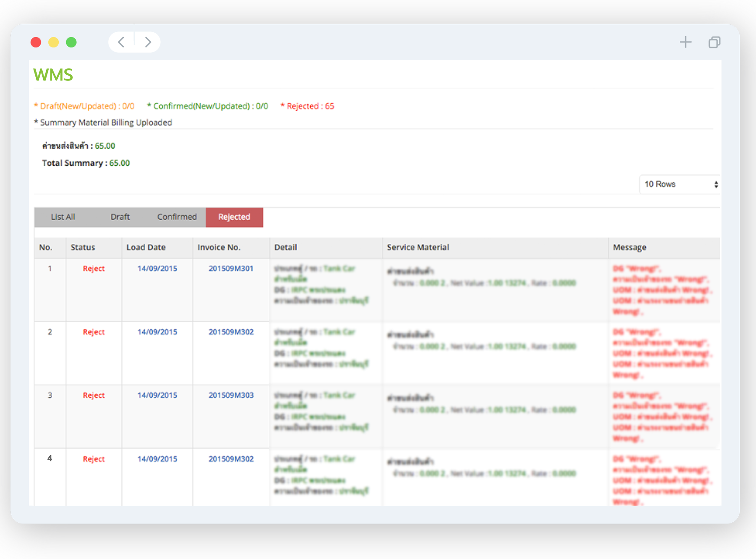Switch to the List All tab
The image size is (756, 559).
(x=63, y=217)
